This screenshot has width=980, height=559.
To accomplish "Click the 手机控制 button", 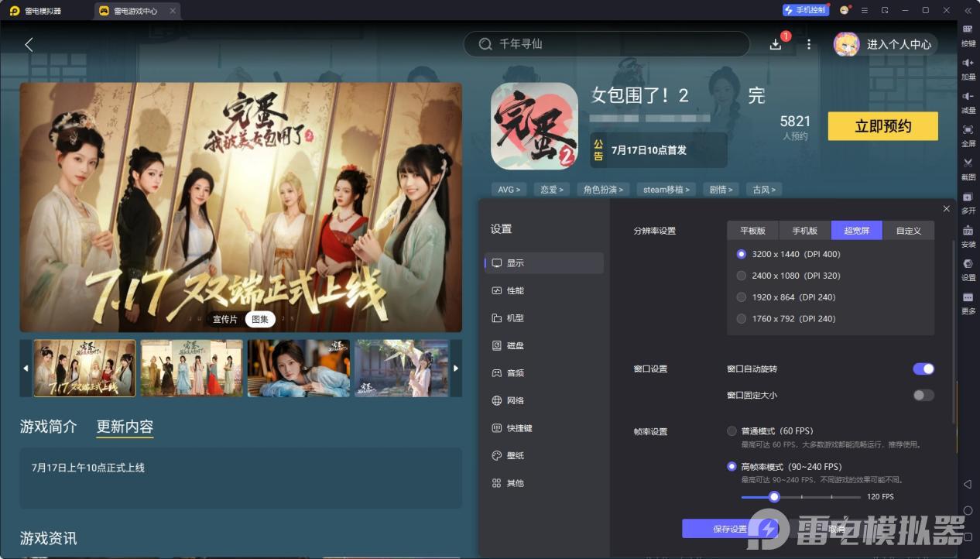I will [806, 10].
